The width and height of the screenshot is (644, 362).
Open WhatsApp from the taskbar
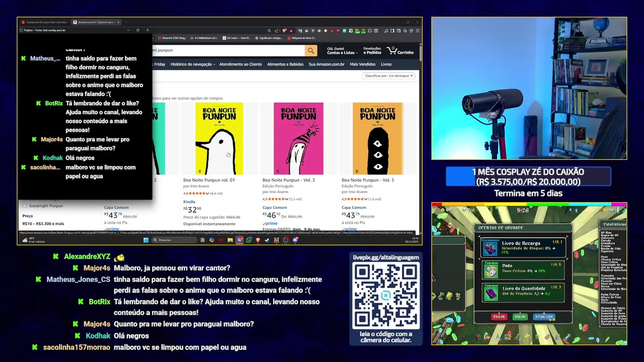pos(249,240)
